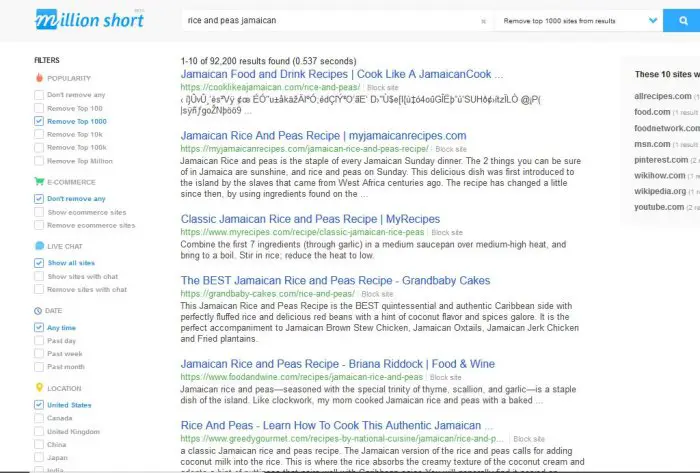Toggle the 'Any time' date checkbox
Image resolution: width=700 pixels, height=473 pixels.
[x=39, y=328]
